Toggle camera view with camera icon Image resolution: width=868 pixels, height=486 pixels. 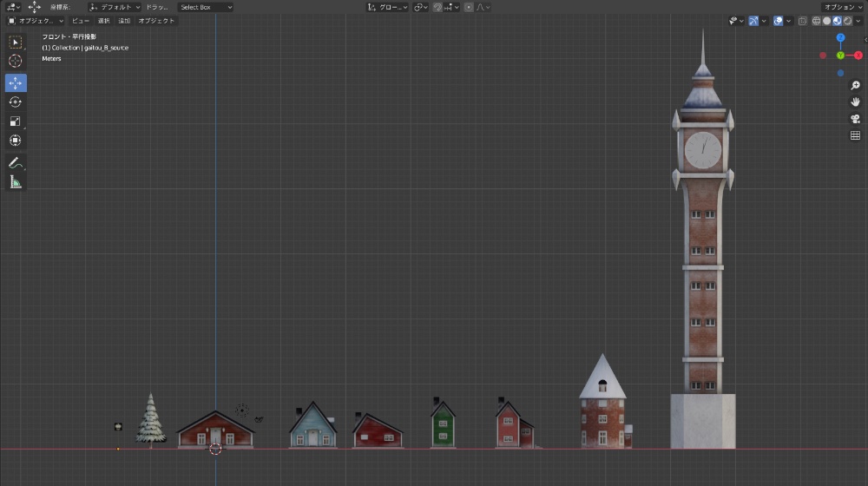click(x=855, y=118)
